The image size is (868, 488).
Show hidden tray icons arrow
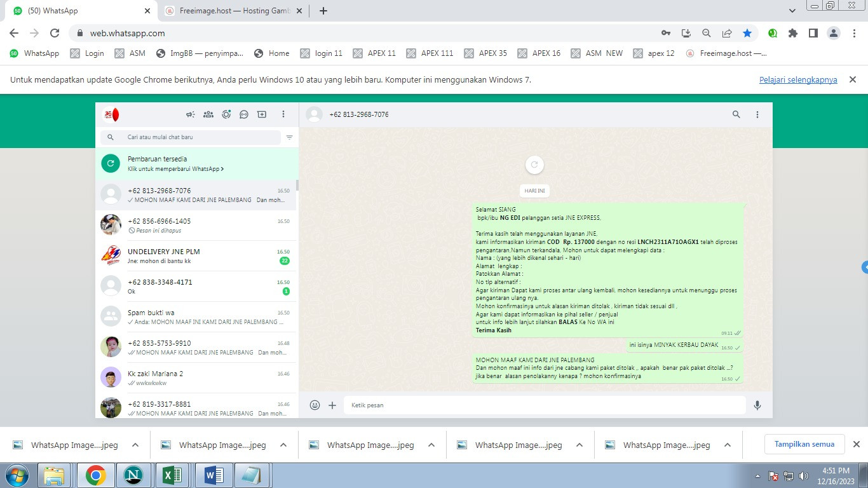[x=757, y=475]
